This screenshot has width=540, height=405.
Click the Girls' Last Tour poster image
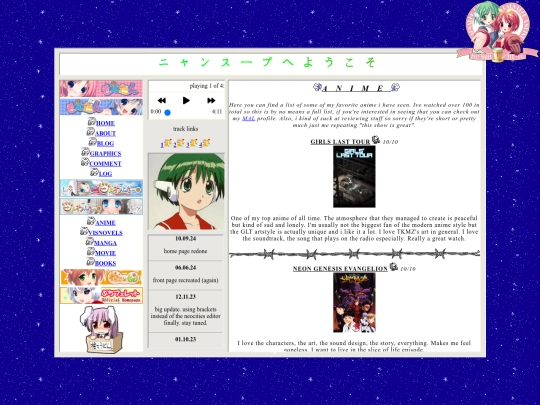(354, 177)
